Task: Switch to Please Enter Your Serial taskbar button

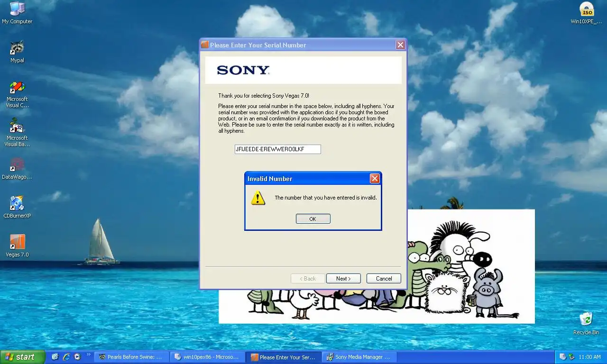Action: click(283, 357)
